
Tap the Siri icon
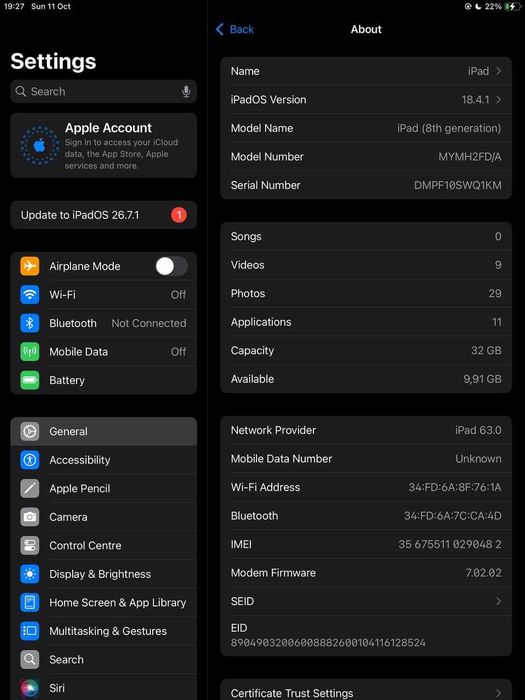click(x=30, y=688)
